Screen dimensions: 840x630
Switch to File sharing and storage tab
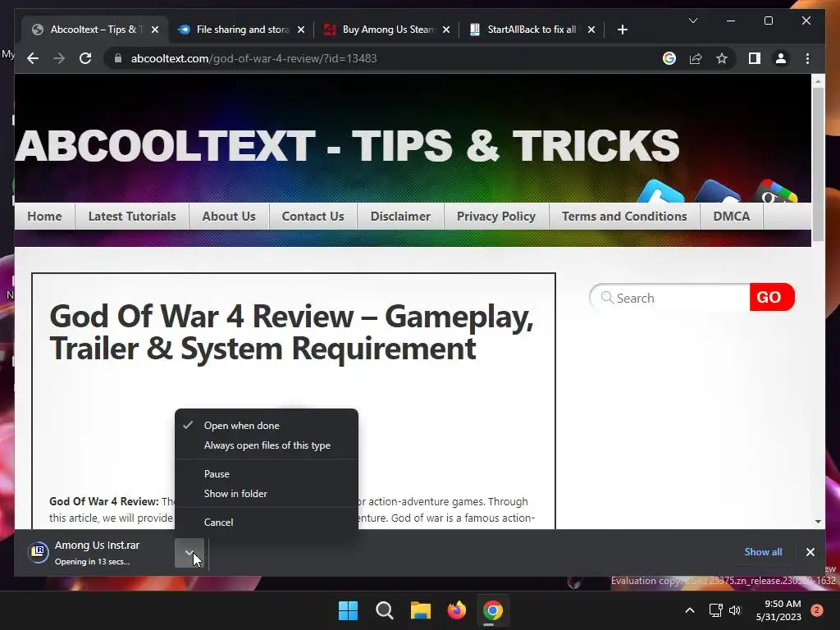point(241,30)
